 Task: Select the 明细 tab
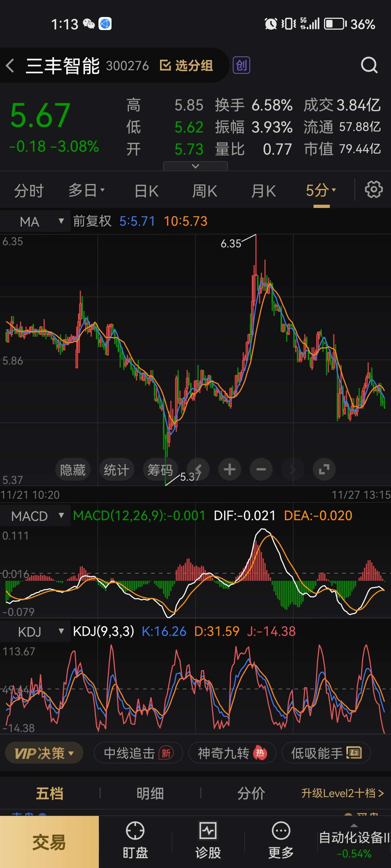tap(150, 793)
